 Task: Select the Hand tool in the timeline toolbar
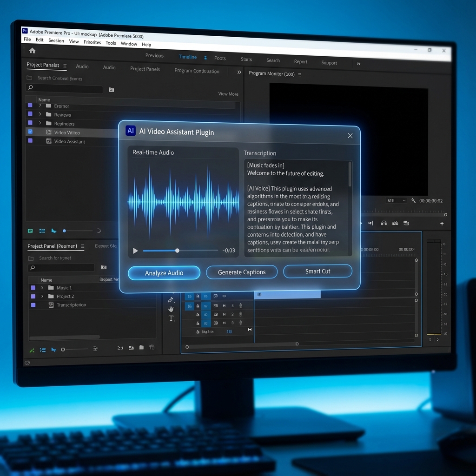(x=172, y=308)
